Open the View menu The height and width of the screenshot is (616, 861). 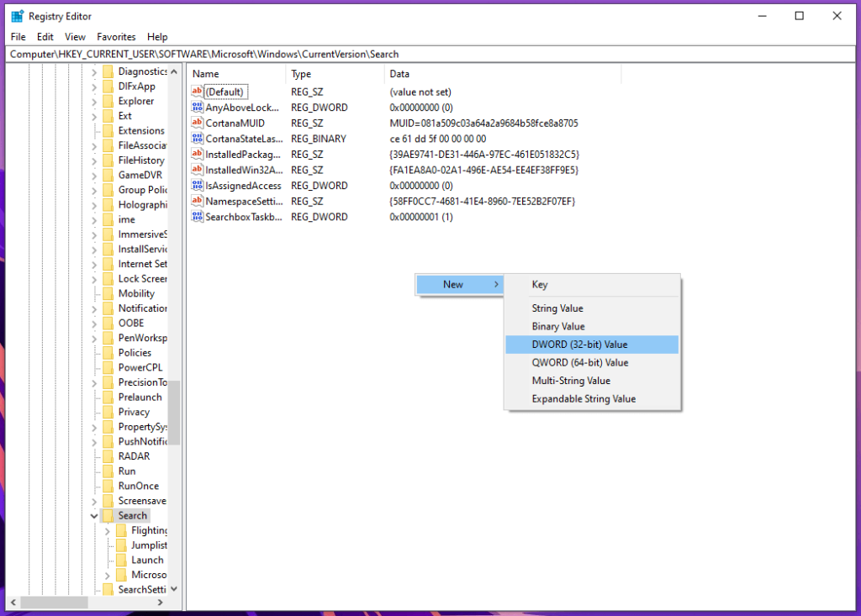tap(75, 36)
